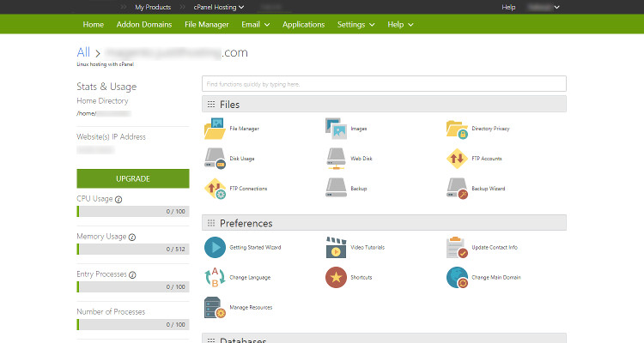The image size is (644, 343).
Task: Open the File Manager icon in Files
Action: [215, 129]
